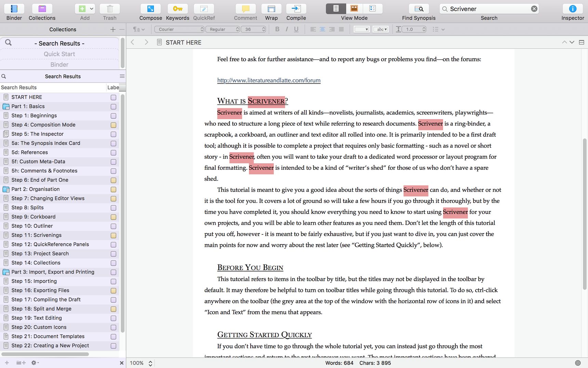Toggle label box for Step 11: Scrivenings
Viewport: 588px width, 368px height.
click(x=113, y=236)
